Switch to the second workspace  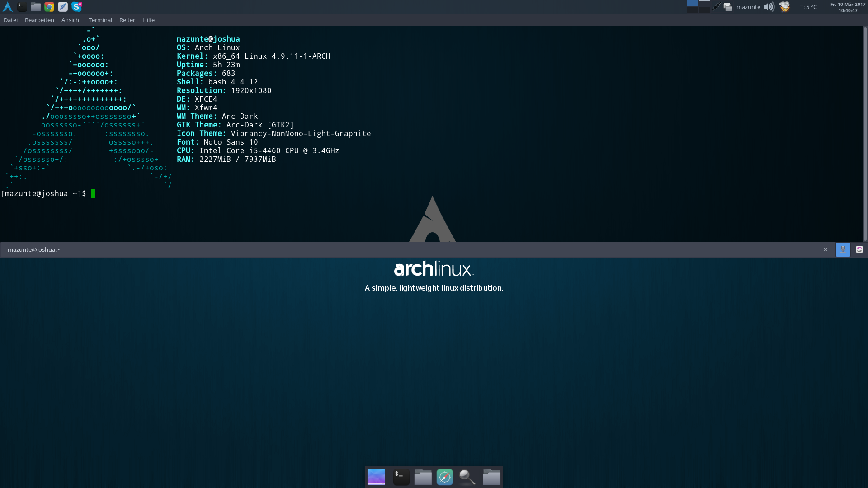click(x=704, y=4)
